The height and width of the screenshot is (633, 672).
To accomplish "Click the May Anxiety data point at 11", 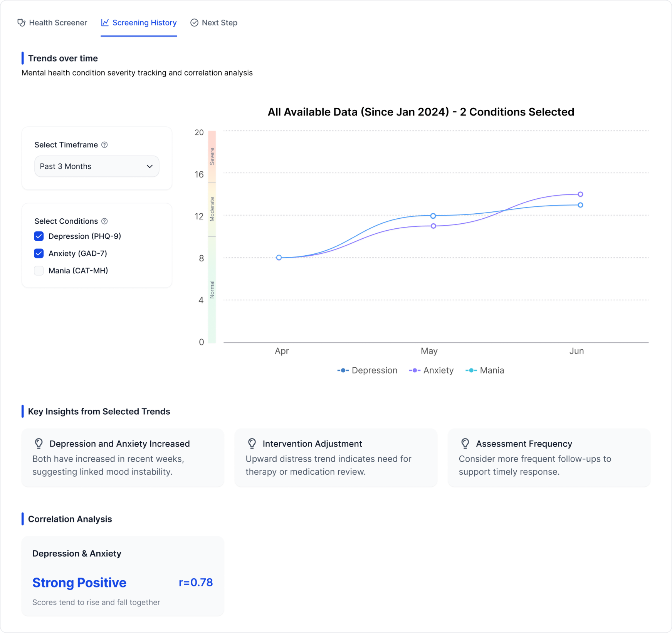I will coord(433,226).
